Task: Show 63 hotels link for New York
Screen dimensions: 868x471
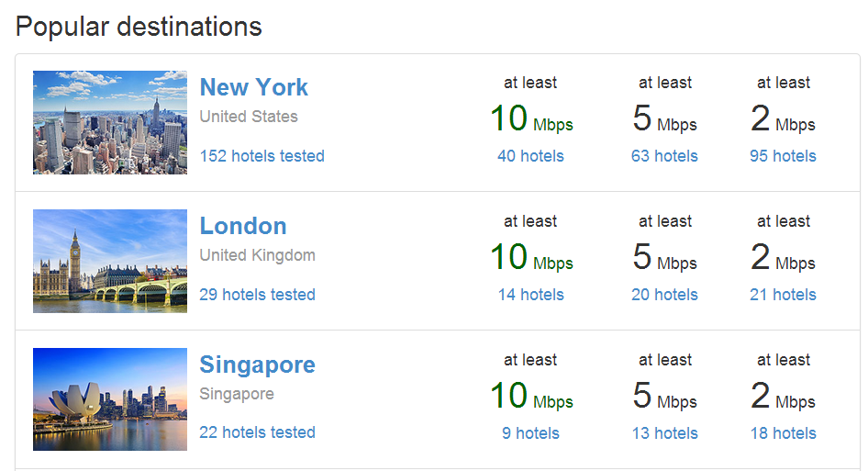Action: (x=664, y=156)
